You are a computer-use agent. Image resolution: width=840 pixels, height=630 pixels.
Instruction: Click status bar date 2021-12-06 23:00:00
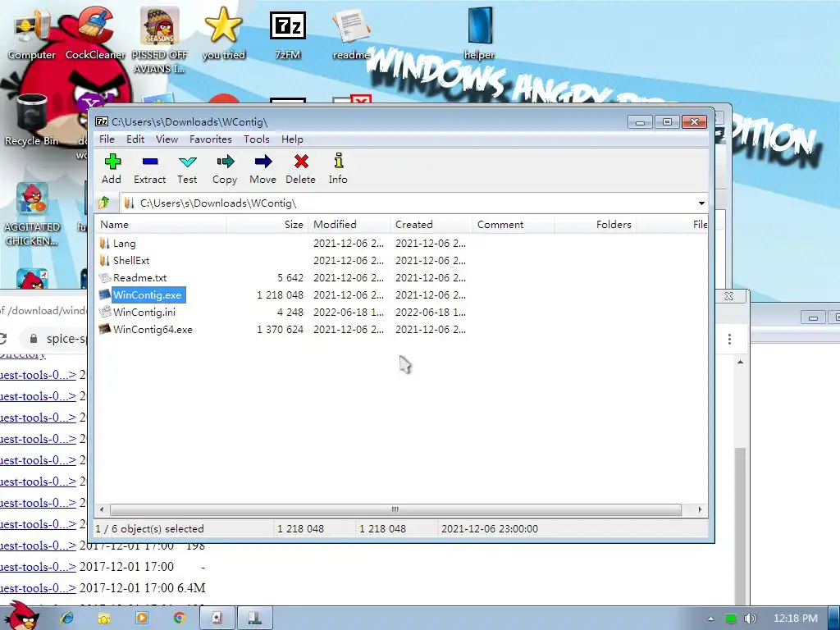point(490,529)
